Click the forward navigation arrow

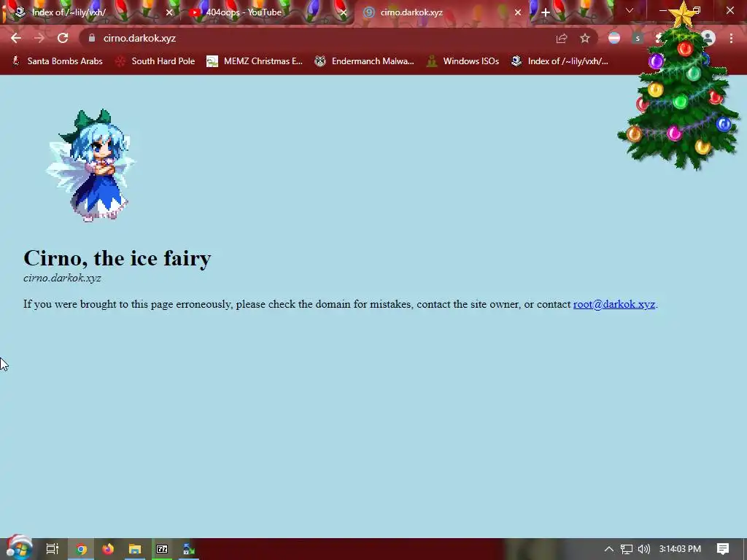coord(39,38)
